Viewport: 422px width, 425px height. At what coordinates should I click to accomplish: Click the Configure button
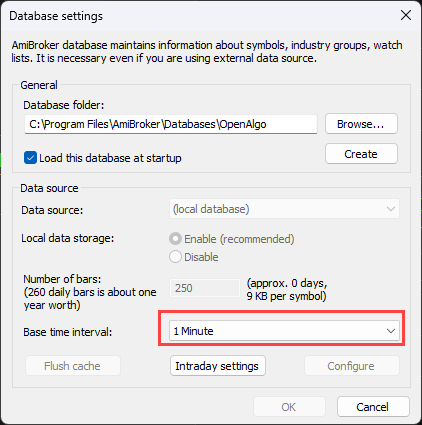(351, 366)
